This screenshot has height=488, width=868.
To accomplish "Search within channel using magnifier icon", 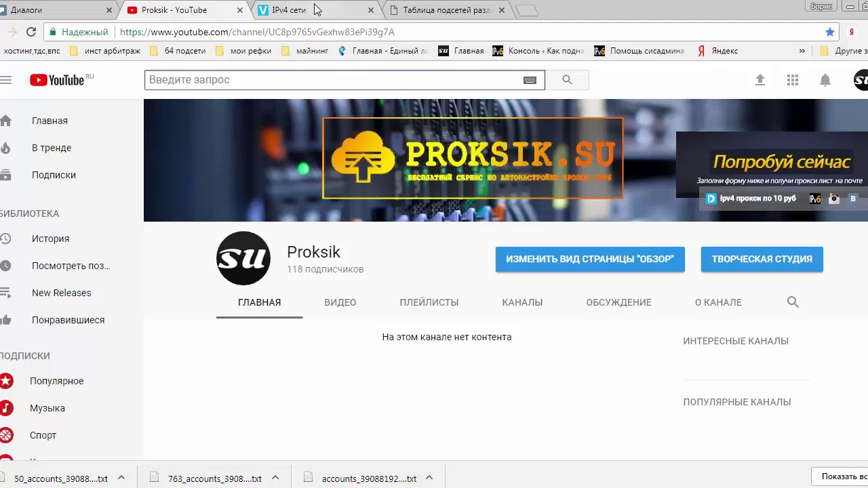I will click(793, 302).
